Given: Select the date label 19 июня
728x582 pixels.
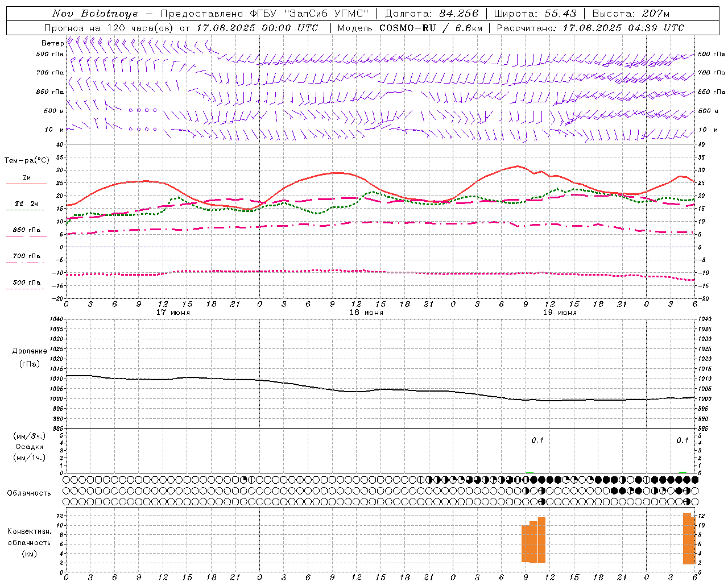Looking at the screenshot, I should [560, 313].
